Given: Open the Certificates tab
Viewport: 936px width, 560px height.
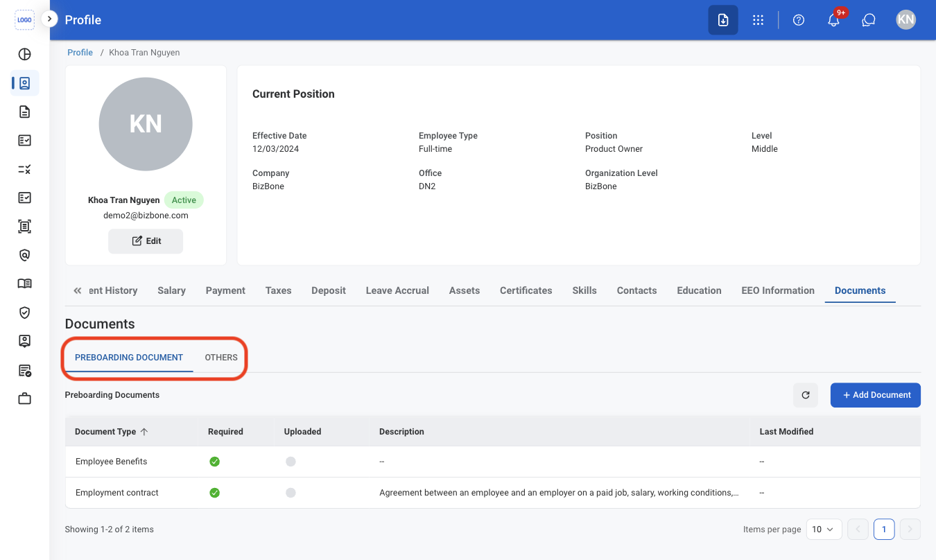Looking at the screenshot, I should pos(526,290).
